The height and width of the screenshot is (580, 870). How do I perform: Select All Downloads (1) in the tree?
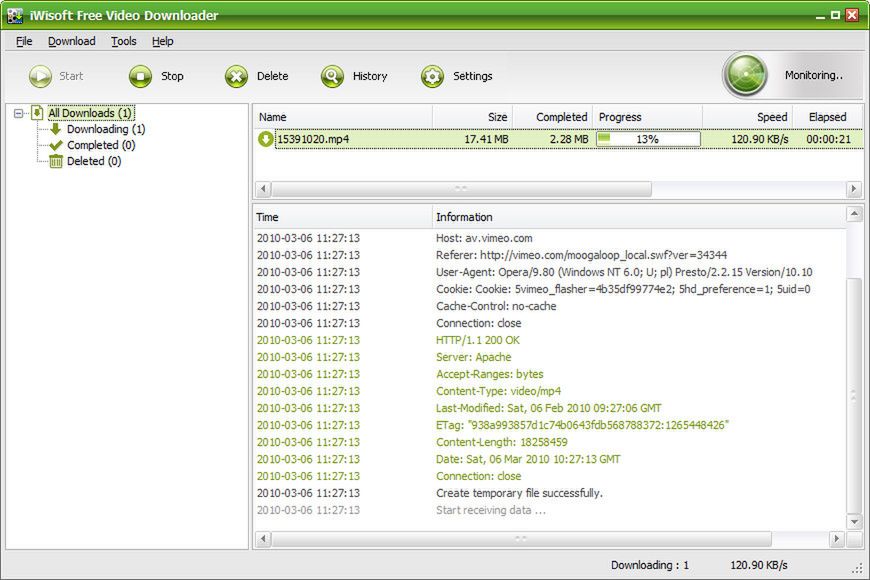click(x=90, y=113)
